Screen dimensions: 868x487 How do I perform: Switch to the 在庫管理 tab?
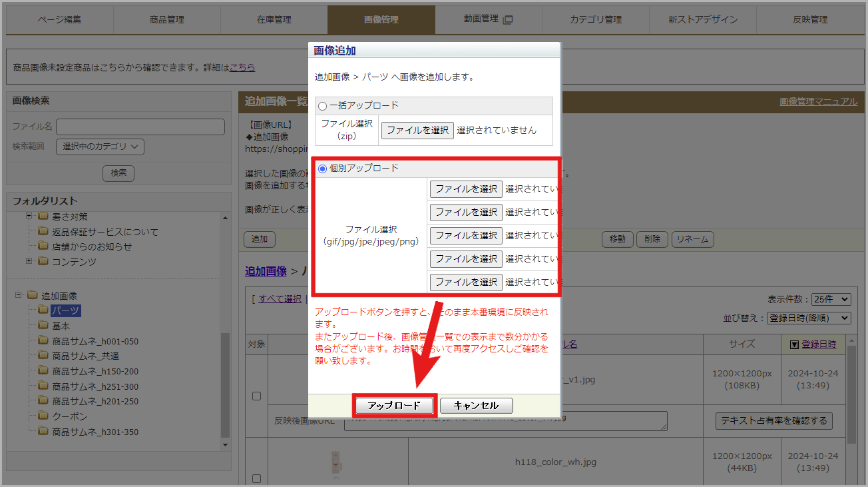pos(274,19)
